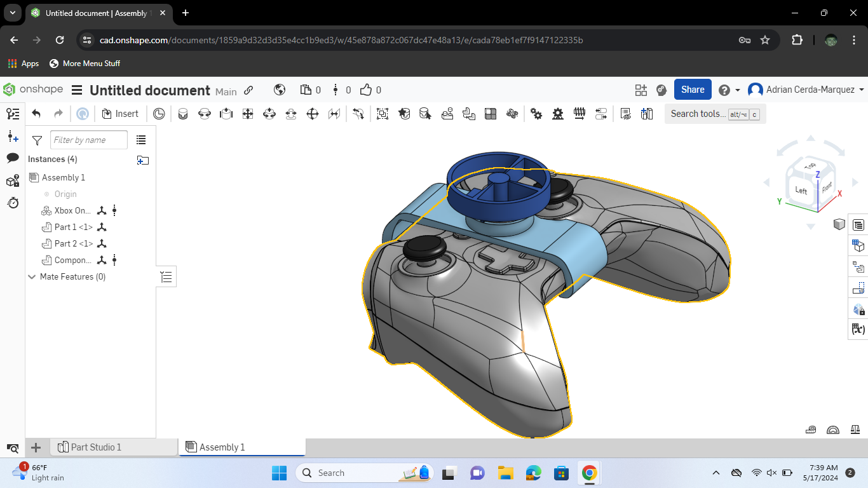This screenshot has height=488, width=868.
Task: Select the Planar mate tool
Action: point(248,114)
